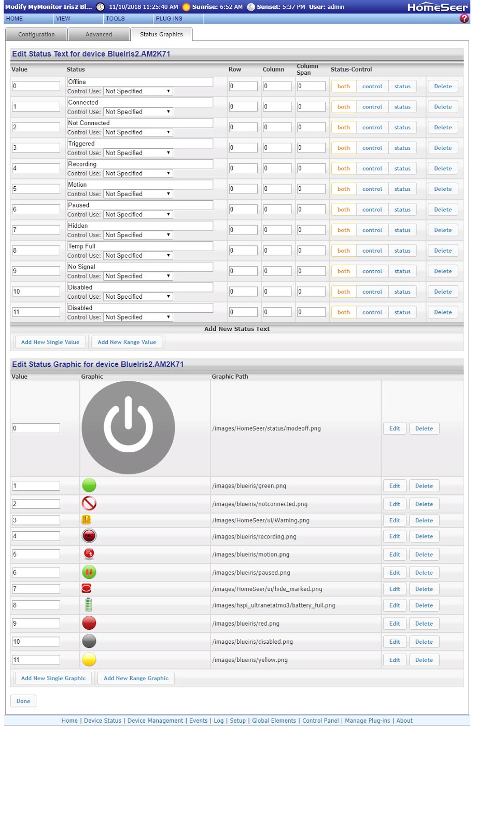Select 'both' for the No Signal row
504x830 pixels.
(x=344, y=271)
